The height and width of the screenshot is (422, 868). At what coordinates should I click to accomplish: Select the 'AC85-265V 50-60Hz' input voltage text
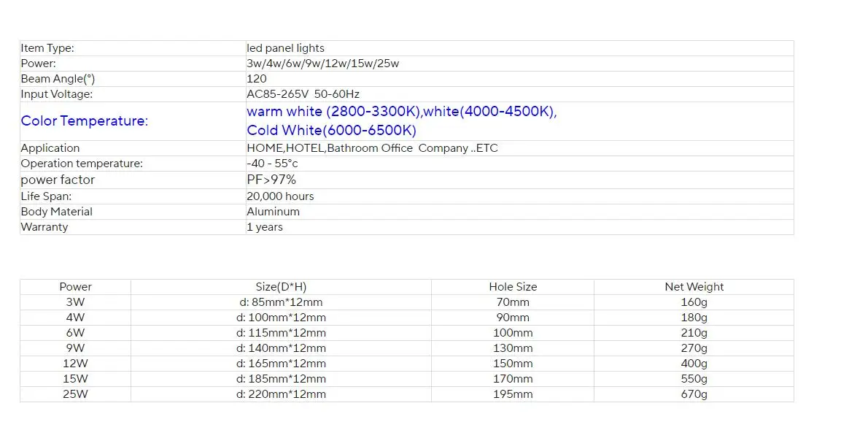pos(303,94)
